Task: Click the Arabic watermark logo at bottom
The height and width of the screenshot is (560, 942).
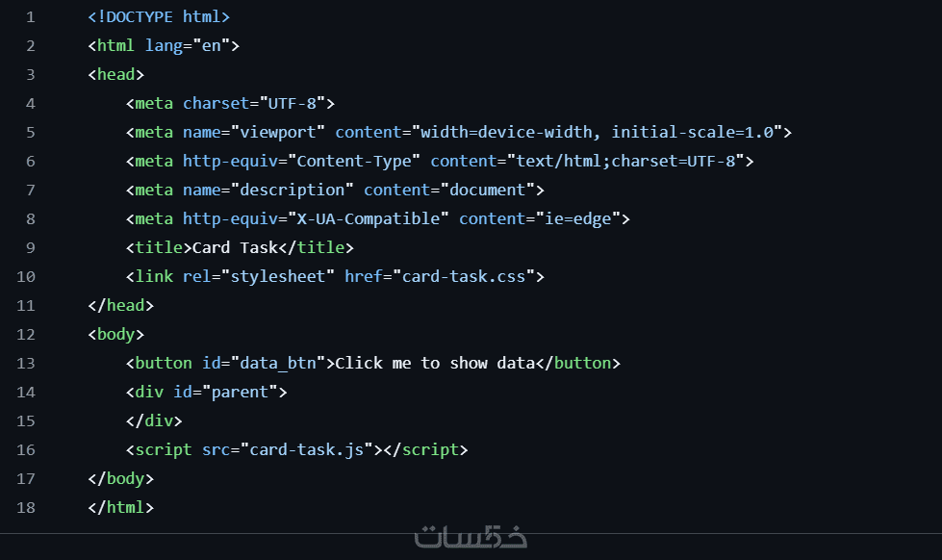Action: (471, 537)
